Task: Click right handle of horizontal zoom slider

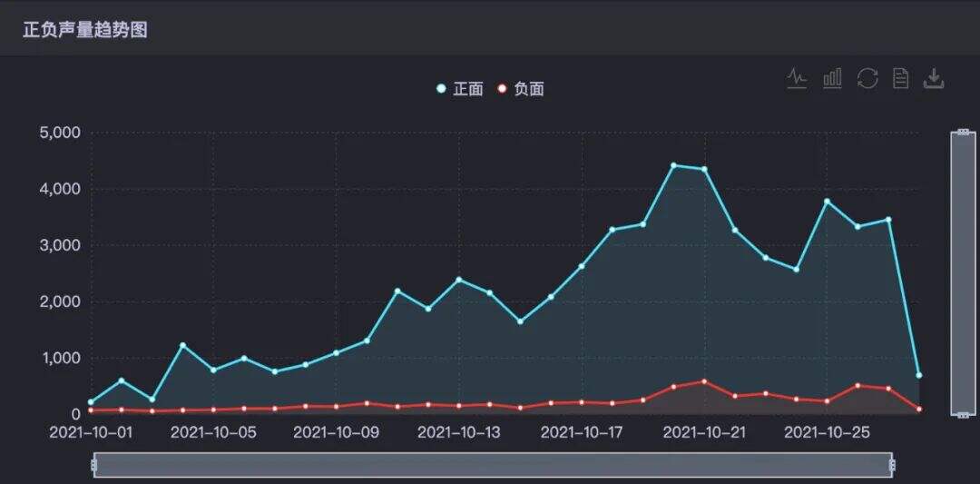Action: pos(892,465)
